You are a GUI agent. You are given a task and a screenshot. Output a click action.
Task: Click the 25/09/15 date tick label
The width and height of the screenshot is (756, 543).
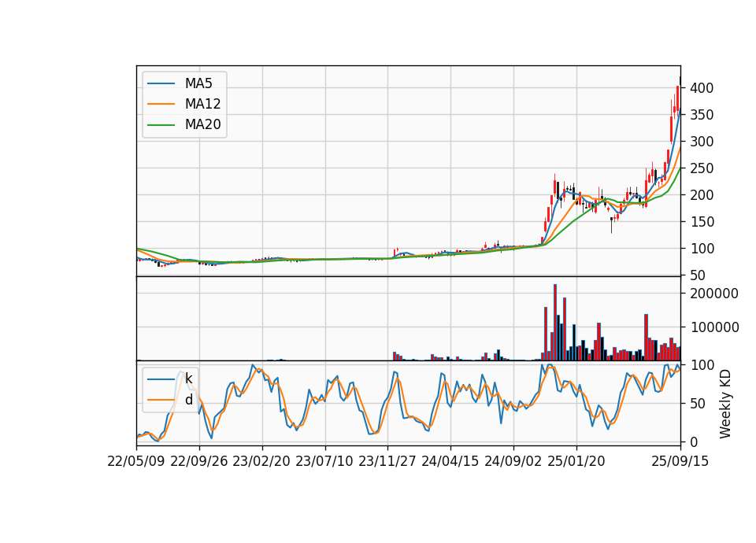pyautogui.click(x=680, y=461)
